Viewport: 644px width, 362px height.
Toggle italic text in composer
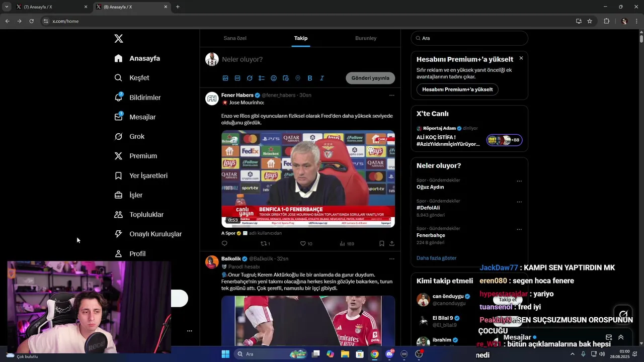pos(322,78)
